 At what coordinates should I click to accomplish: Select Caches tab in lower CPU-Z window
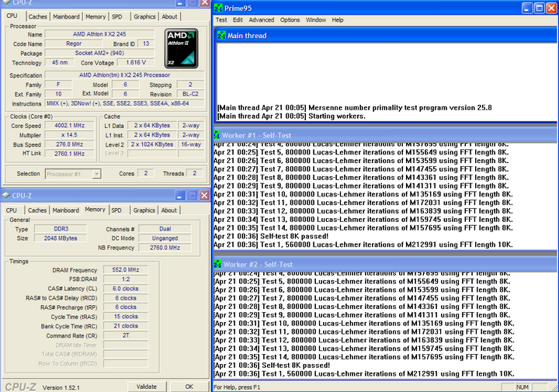click(37, 210)
